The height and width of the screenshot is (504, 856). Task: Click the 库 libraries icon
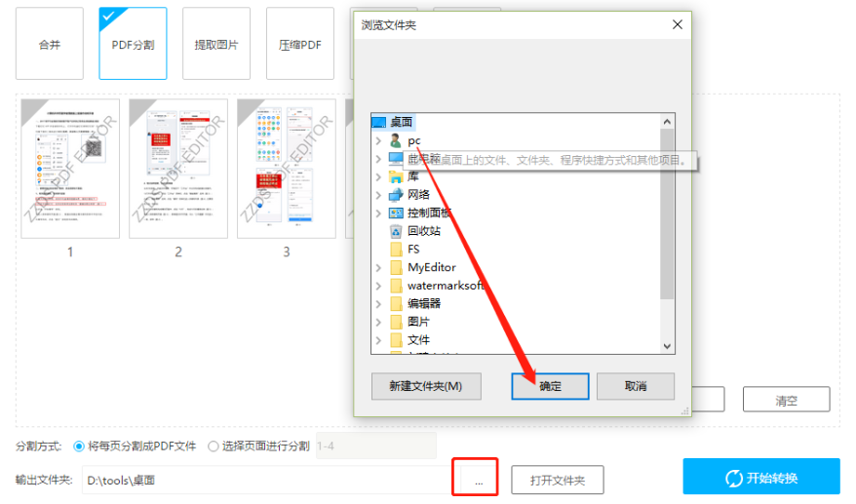[x=396, y=176]
